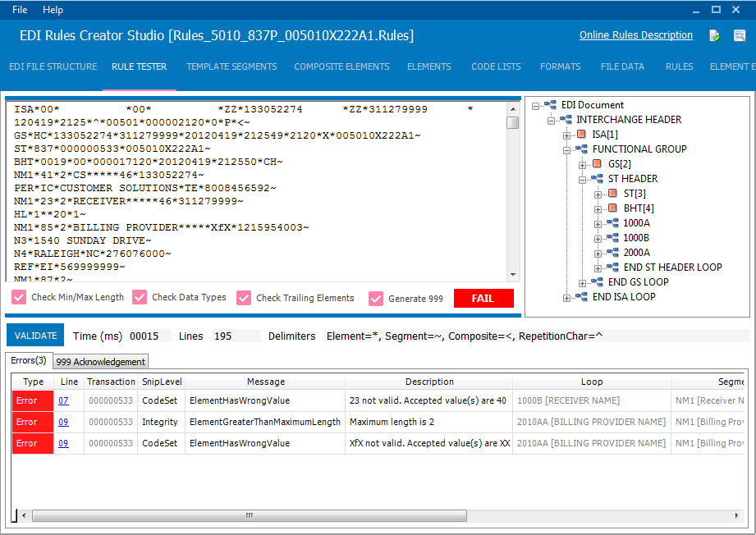Select the RULE TESTER tab
The height and width of the screenshot is (535, 756).
pos(140,66)
